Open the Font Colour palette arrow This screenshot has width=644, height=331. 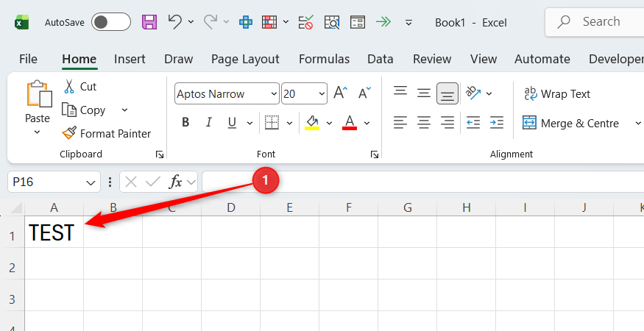[x=367, y=123]
